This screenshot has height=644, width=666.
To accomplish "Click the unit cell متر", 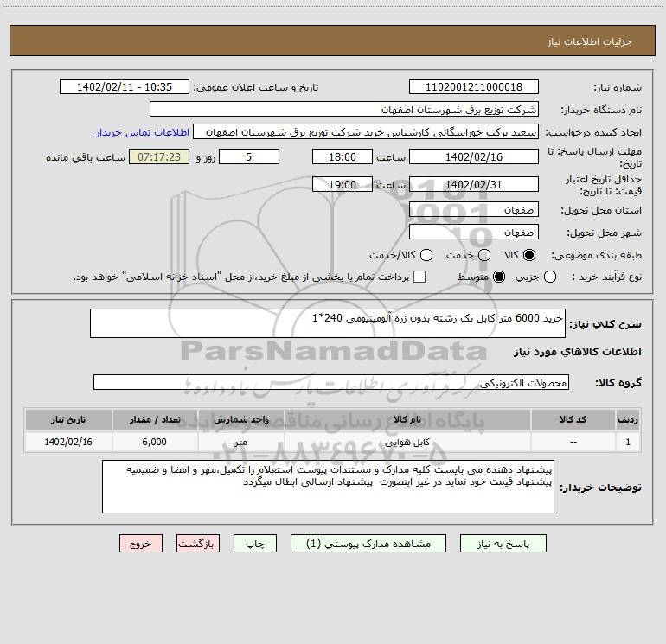I will (240, 442).
